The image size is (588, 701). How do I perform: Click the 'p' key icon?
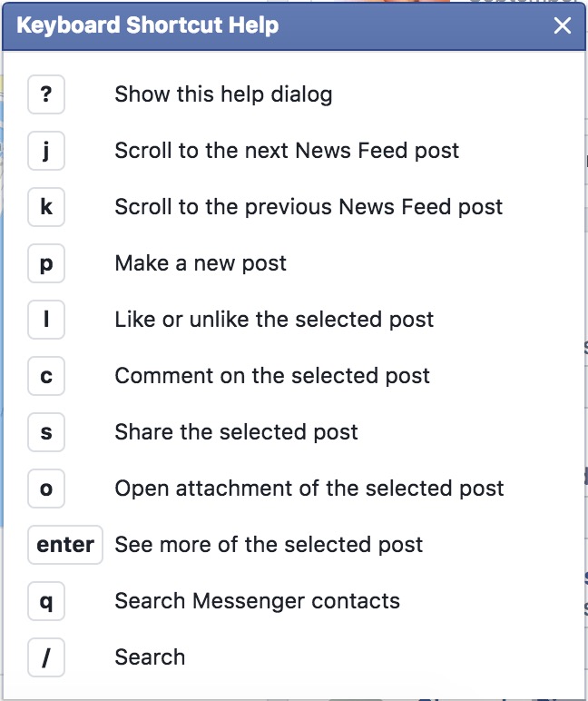[46, 263]
